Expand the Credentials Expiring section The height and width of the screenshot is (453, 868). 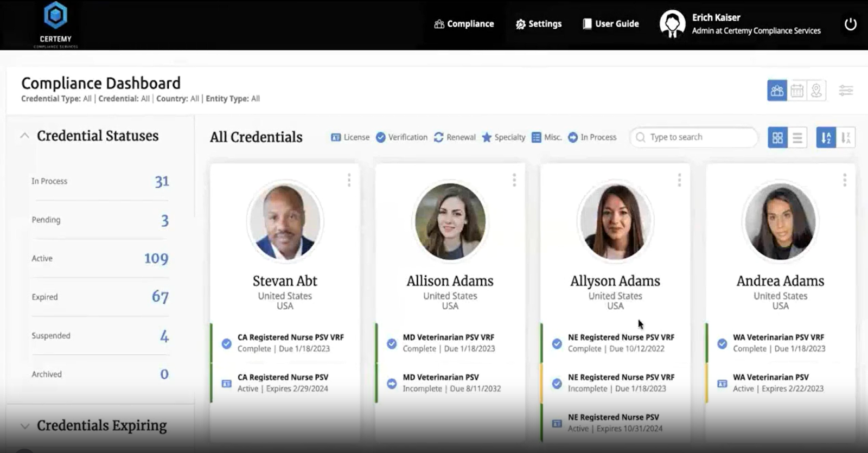coord(25,426)
